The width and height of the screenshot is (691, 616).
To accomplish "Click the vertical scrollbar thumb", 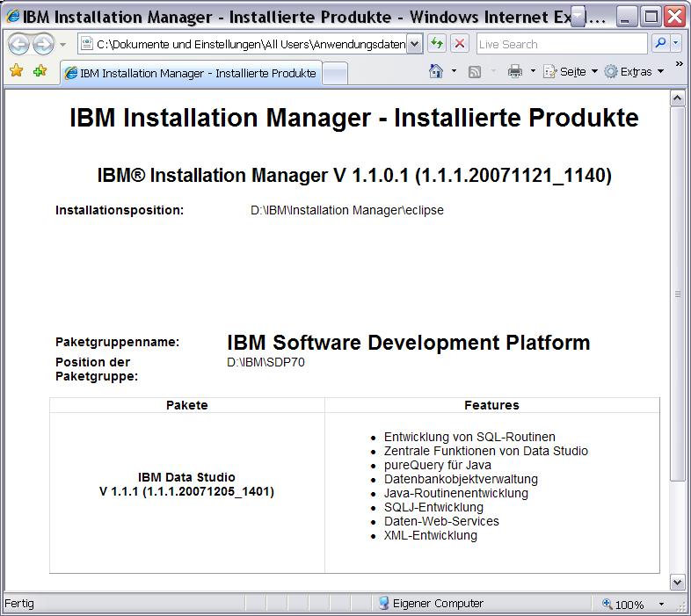I will tap(677, 294).
